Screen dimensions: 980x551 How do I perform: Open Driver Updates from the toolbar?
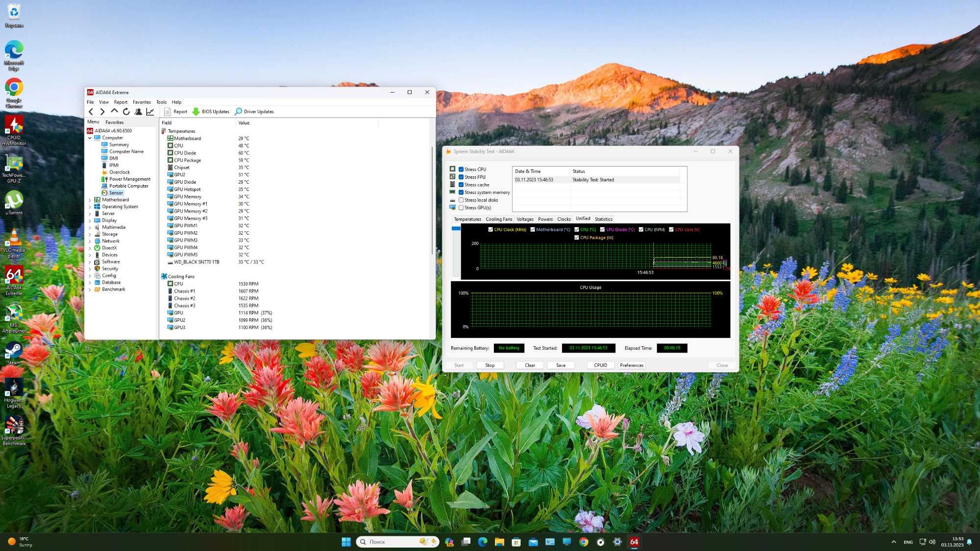254,112
